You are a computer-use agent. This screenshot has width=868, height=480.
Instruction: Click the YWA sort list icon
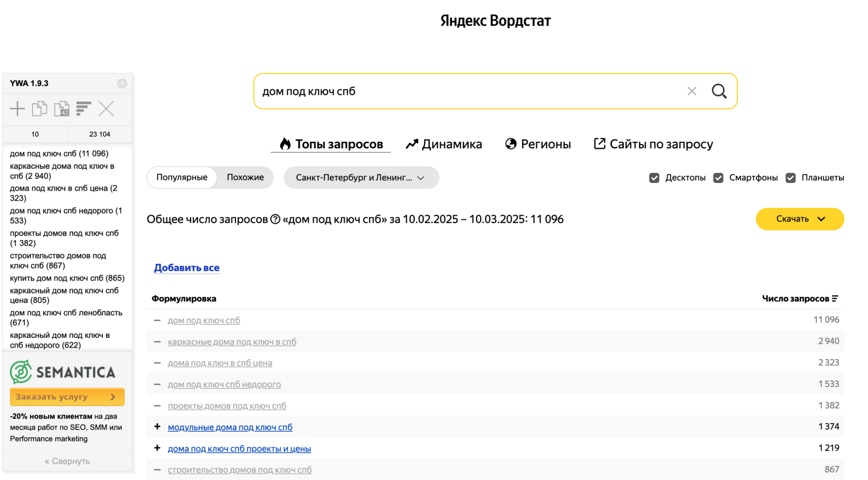point(84,109)
